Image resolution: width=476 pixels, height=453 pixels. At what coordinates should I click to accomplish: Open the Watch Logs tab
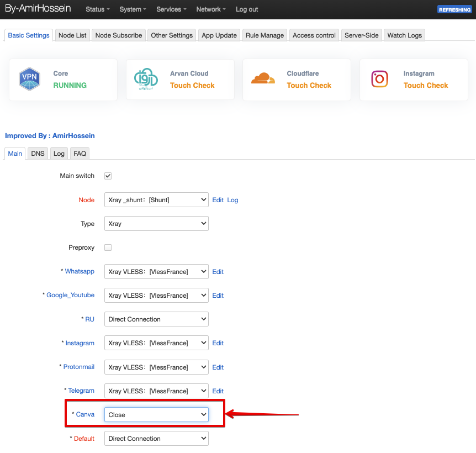pos(404,35)
